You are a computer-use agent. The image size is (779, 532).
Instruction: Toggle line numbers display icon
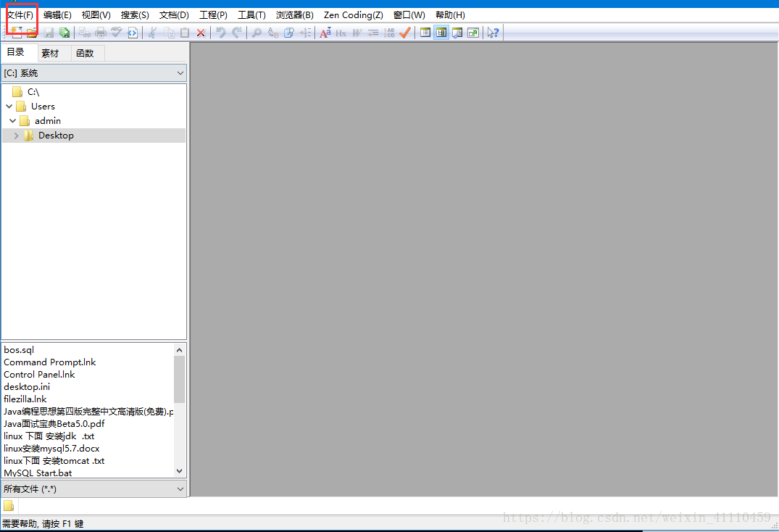pos(389,33)
